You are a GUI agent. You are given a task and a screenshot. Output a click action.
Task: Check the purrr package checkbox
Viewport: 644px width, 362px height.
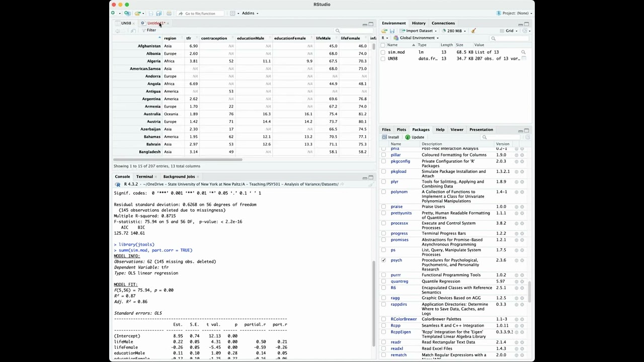point(384,275)
